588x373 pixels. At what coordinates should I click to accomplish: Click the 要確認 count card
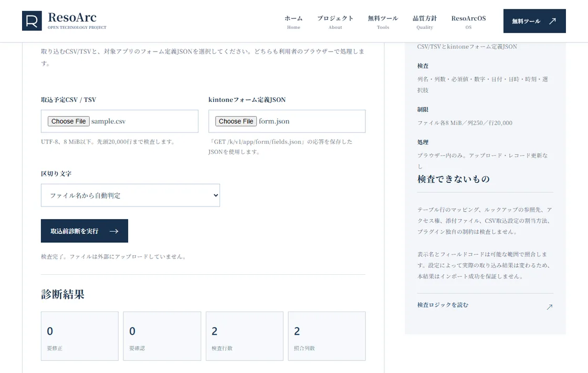[162, 336]
